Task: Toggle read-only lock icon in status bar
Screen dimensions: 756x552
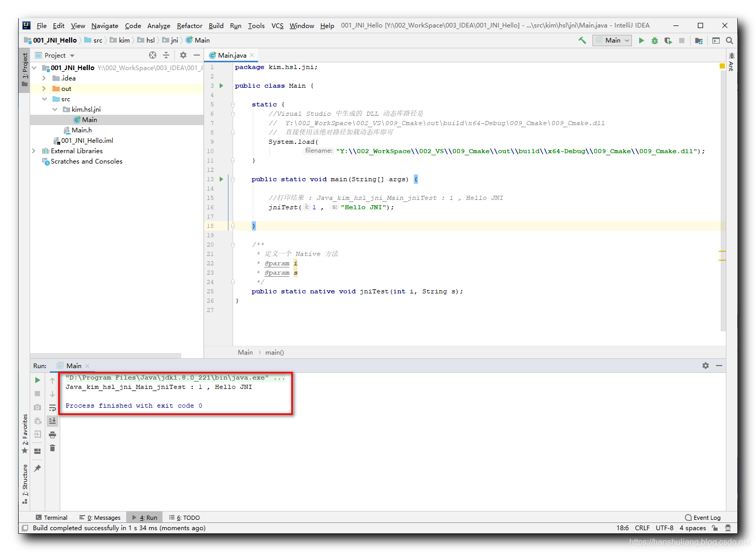Action: click(715, 528)
